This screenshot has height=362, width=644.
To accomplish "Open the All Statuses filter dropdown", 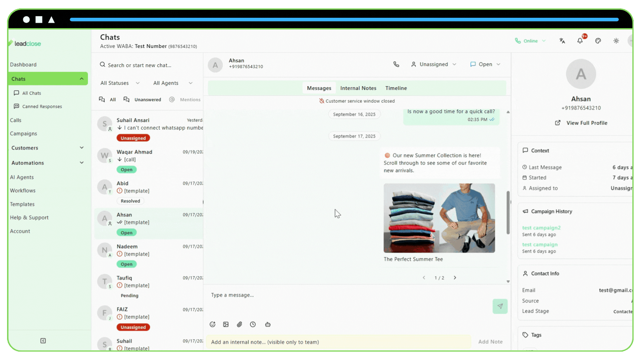I will tap(120, 83).
